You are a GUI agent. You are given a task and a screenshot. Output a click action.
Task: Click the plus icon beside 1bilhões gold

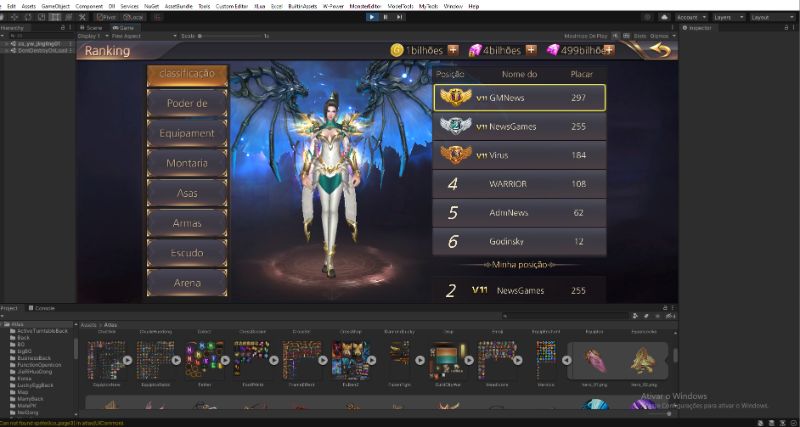tap(453, 51)
